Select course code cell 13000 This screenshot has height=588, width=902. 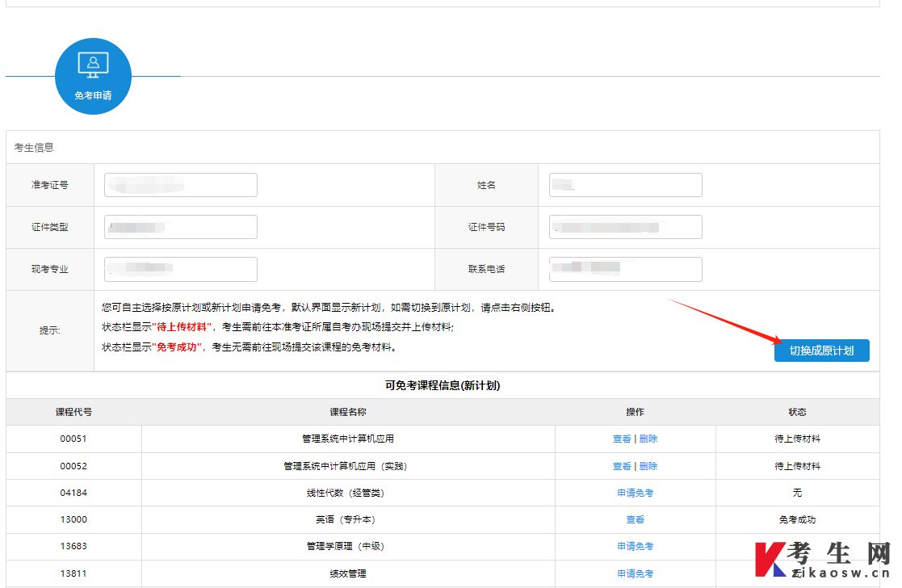73,519
